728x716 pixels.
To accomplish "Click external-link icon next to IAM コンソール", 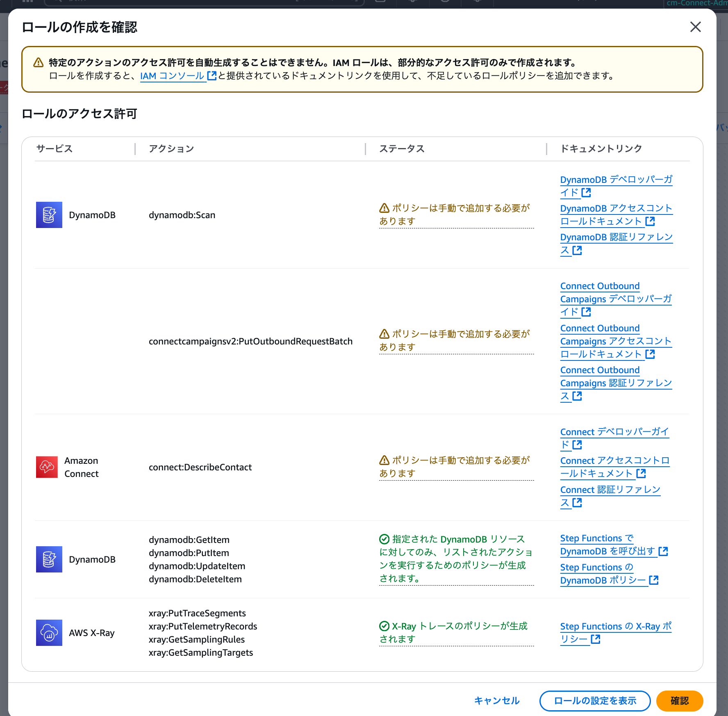I will pyautogui.click(x=212, y=76).
